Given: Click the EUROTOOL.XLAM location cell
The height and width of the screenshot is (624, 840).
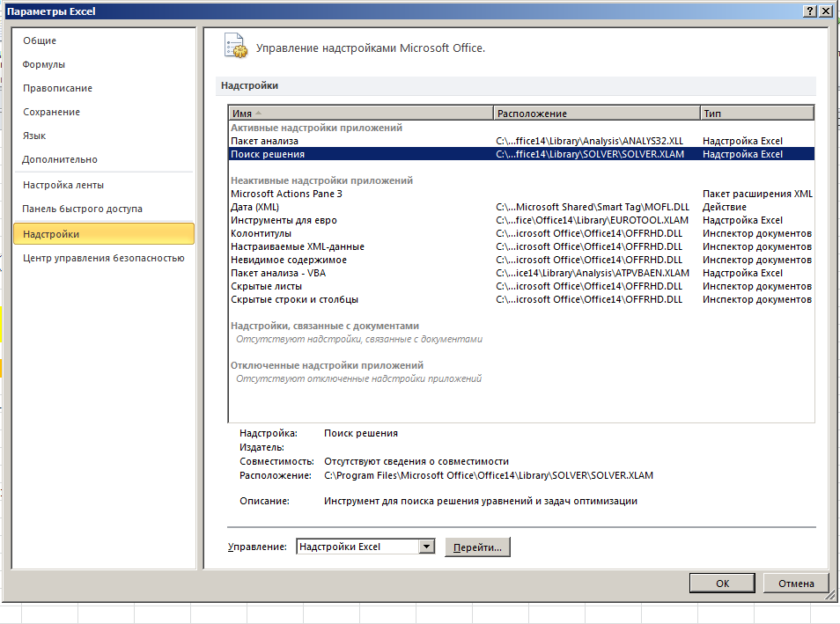Looking at the screenshot, I should coord(592,220).
